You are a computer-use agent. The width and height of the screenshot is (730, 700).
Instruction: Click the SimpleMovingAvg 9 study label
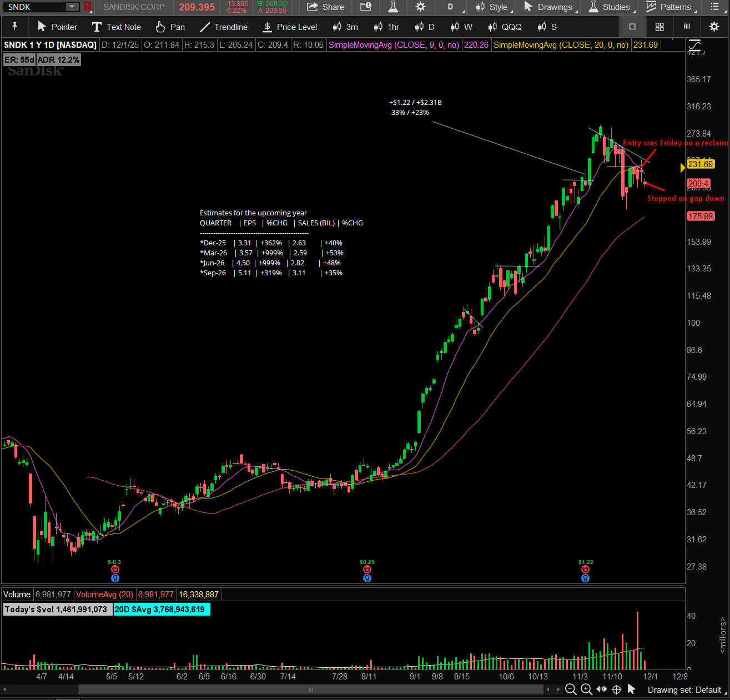point(394,45)
